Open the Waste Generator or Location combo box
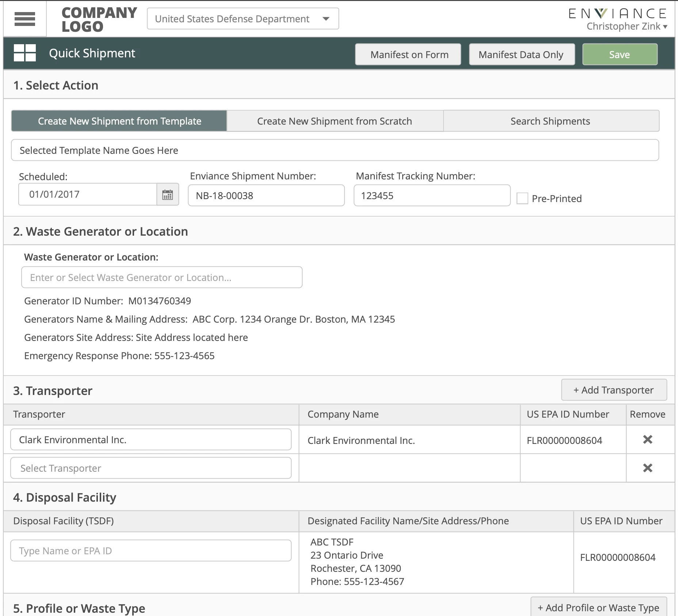Screen dimensions: 678x616 [162, 277]
